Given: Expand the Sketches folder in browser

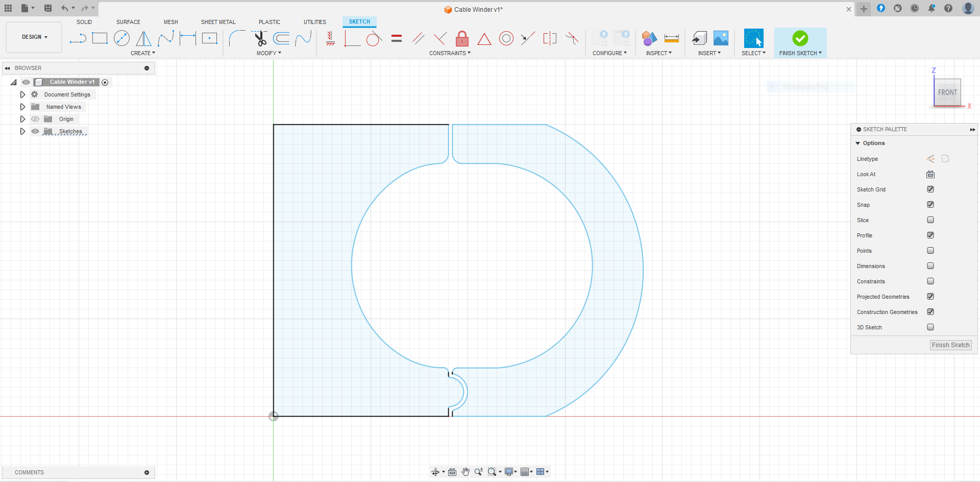Looking at the screenshot, I should point(22,131).
